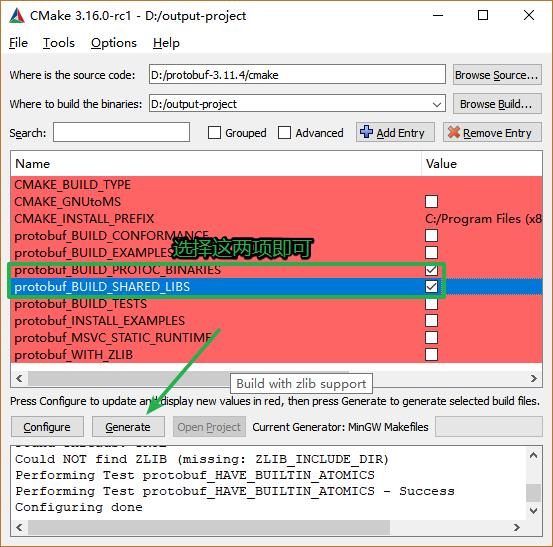This screenshot has width=553, height=547.
Task: Open the Options menu
Action: point(114,43)
